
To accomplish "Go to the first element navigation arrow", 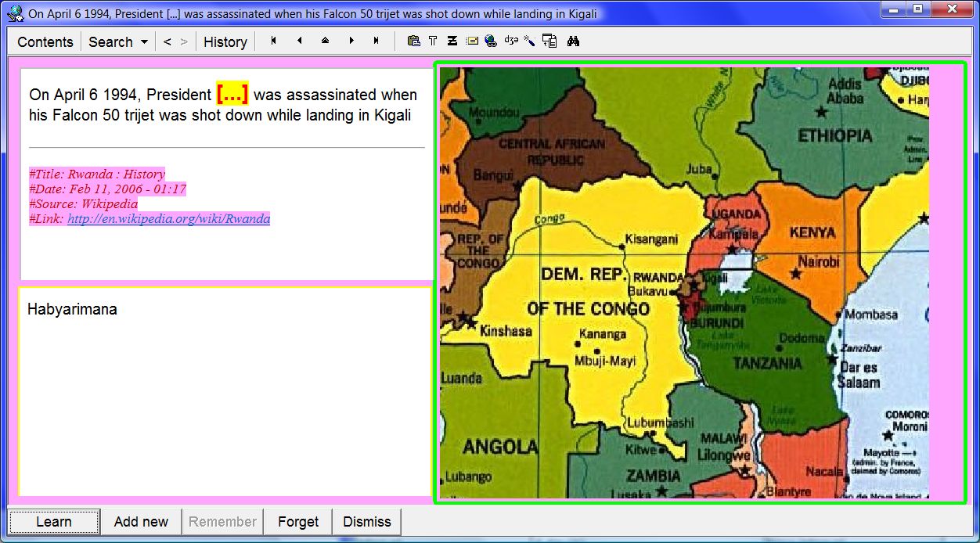I will click(x=273, y=41).
